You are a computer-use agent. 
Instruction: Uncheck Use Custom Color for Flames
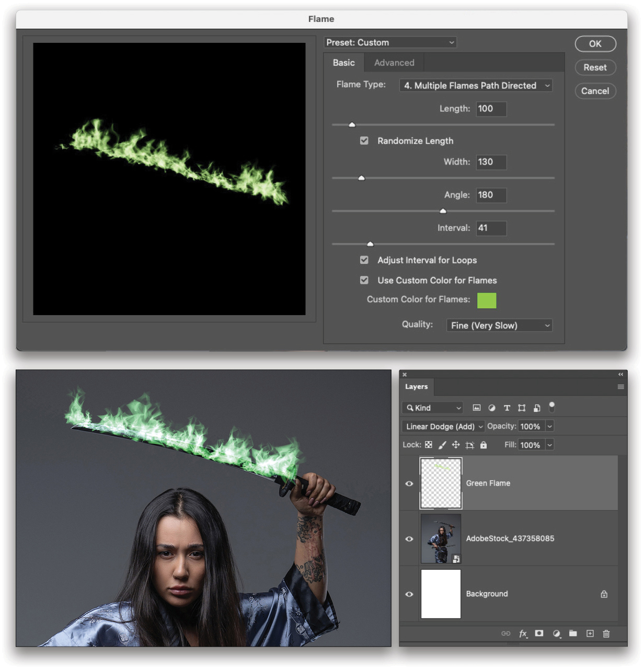[364, 280]
